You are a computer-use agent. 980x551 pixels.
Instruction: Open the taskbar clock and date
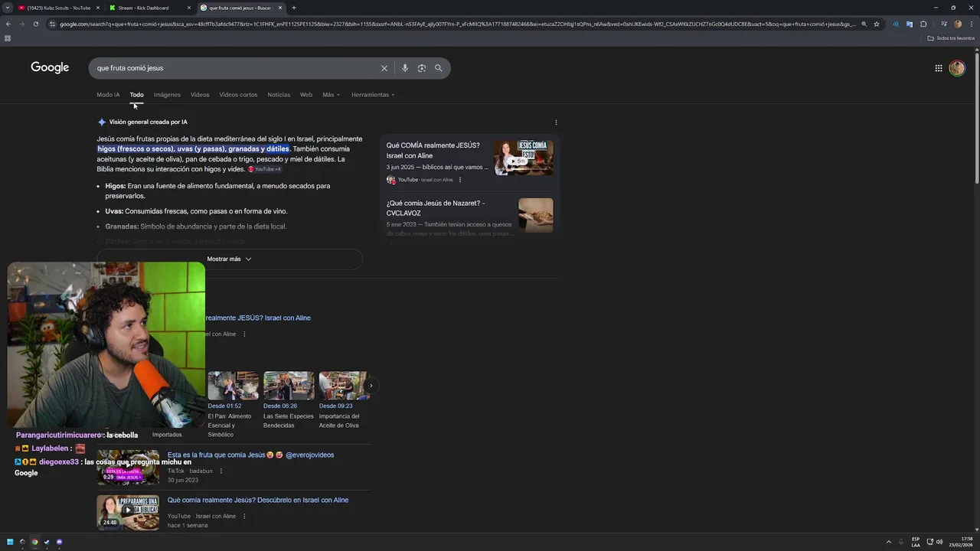click(x=961, y=542)
